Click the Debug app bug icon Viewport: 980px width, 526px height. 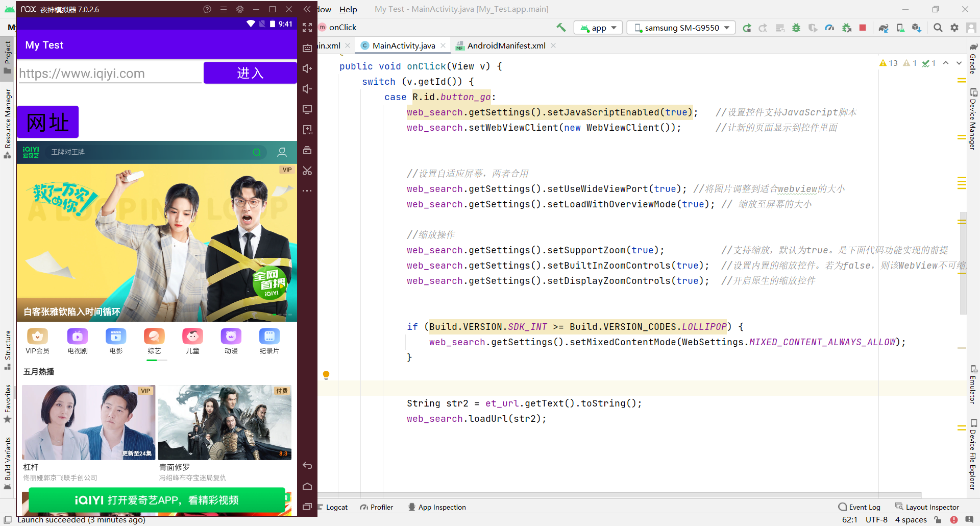(796, 28)
